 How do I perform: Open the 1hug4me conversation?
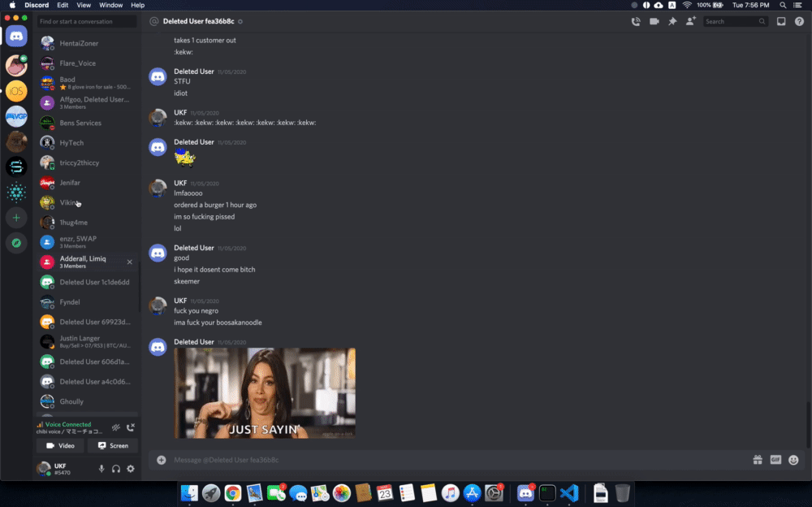(x=87, y=223)
